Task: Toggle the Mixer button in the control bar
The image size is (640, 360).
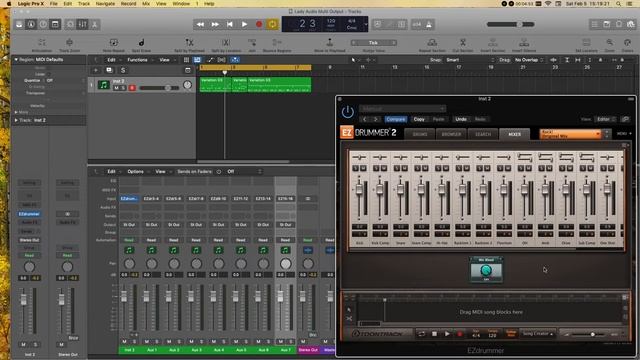Action: 82,24
